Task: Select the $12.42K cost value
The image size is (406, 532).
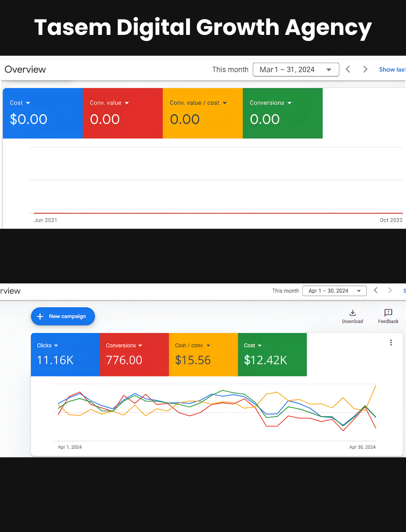Action: (266, 360)
